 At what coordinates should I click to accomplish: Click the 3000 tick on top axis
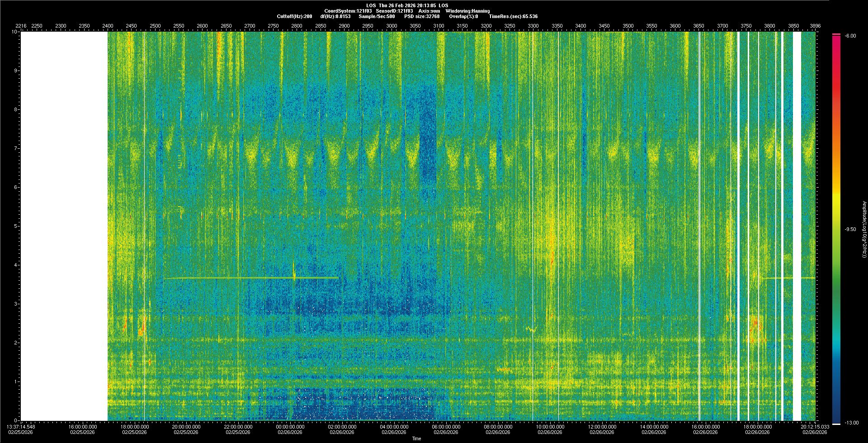(x=392, y=26)
